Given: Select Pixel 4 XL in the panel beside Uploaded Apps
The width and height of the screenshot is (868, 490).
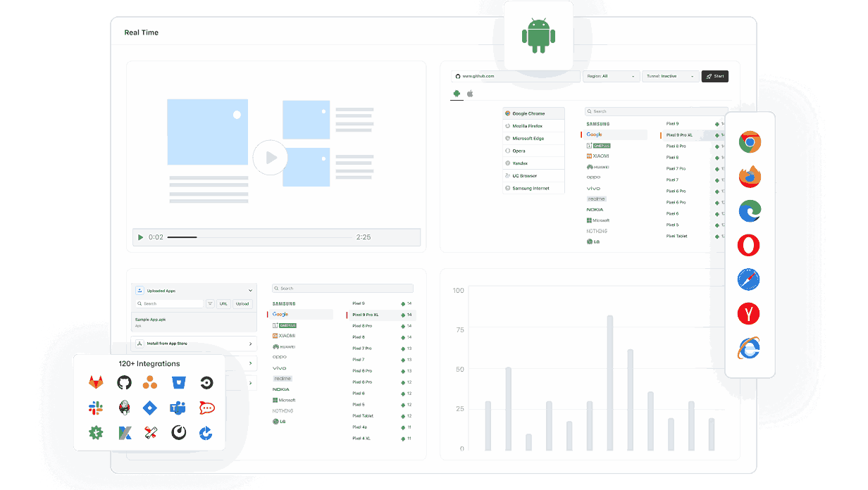Looking at the screenshot, I should pos(361,438).
